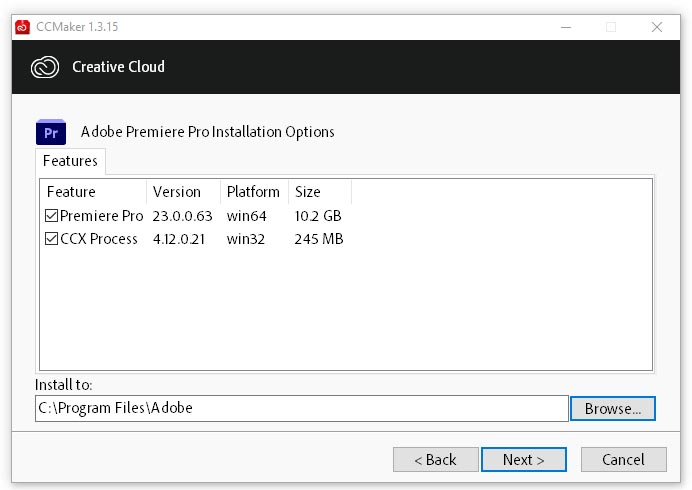Cancel the installation

624,460
